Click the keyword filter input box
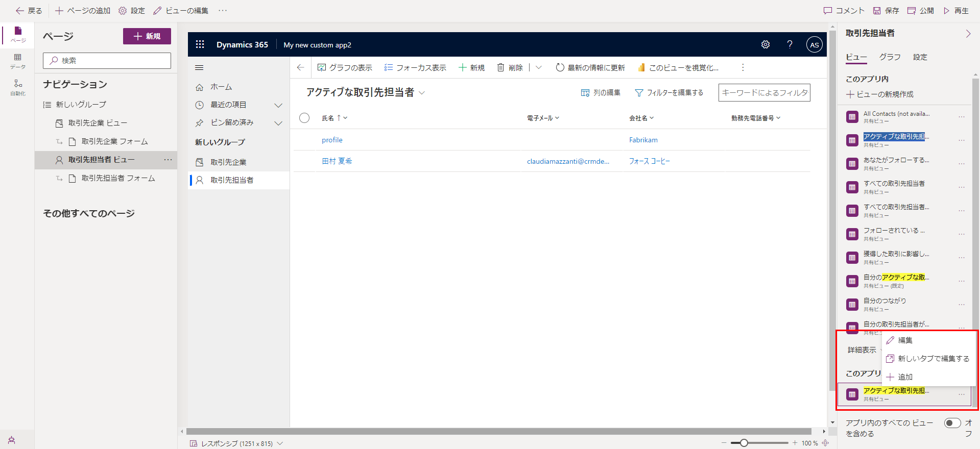This screenshot has width=980, height=449. [x=764, y=92]
